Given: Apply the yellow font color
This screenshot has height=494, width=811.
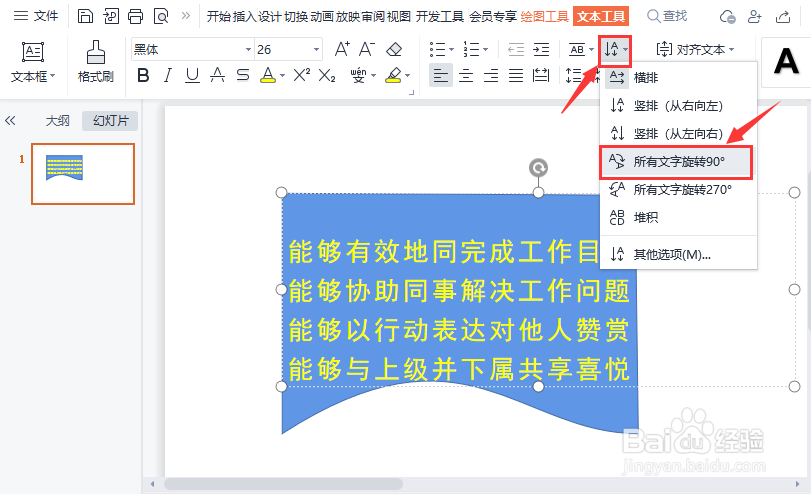Looking at the screenshot, I should [x=268, y=76].
